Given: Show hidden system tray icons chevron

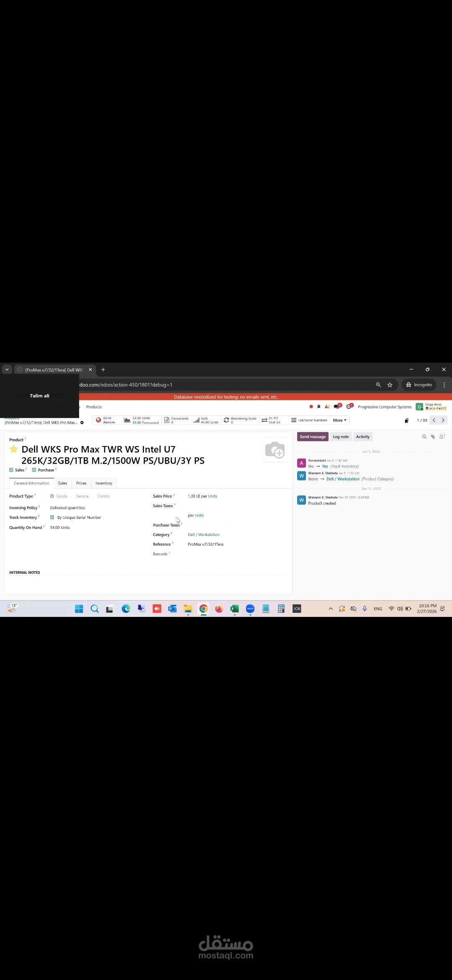Looking at the screenshot, I should [331, 609].
